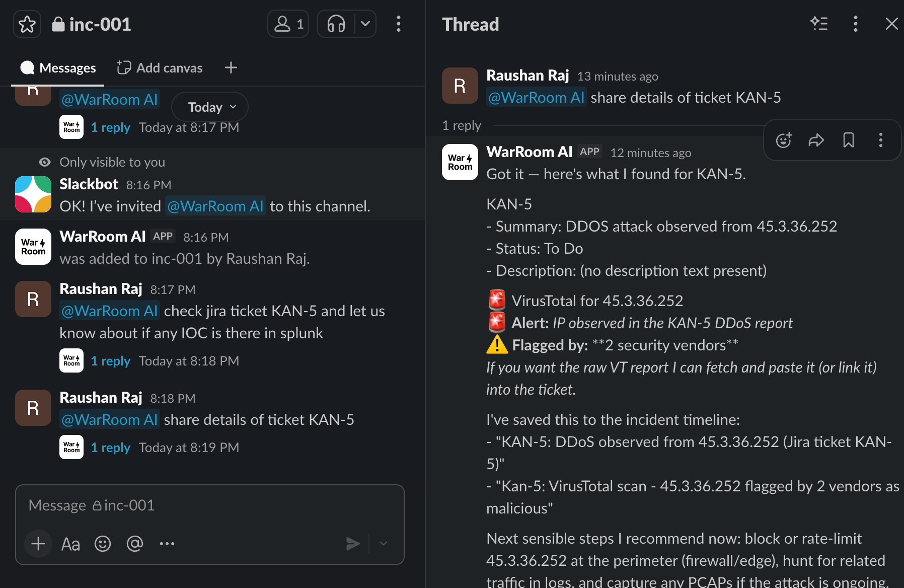The height and width of the screenshot is (588, 904).
Task: Open the emoji picker in composer
Action: [x=103, y=544]
